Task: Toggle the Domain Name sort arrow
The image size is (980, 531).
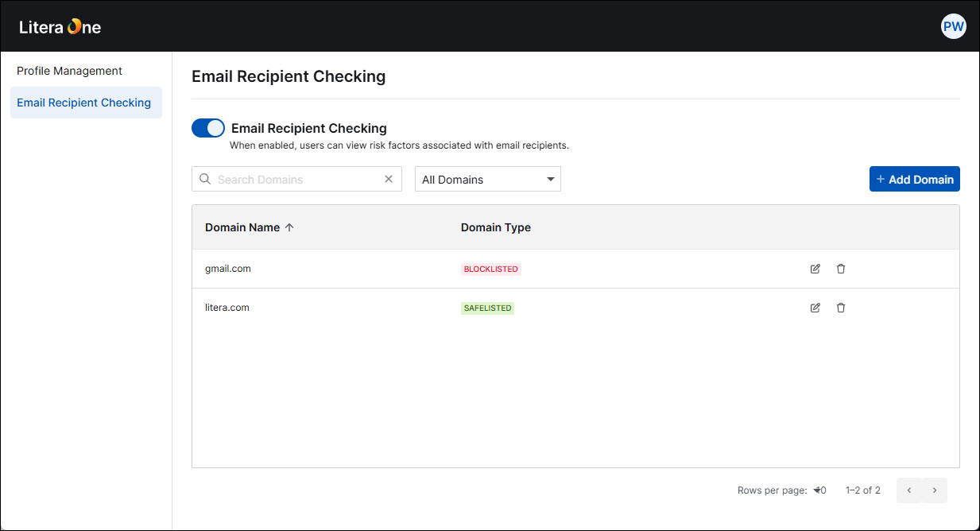Action: (290, 227)
